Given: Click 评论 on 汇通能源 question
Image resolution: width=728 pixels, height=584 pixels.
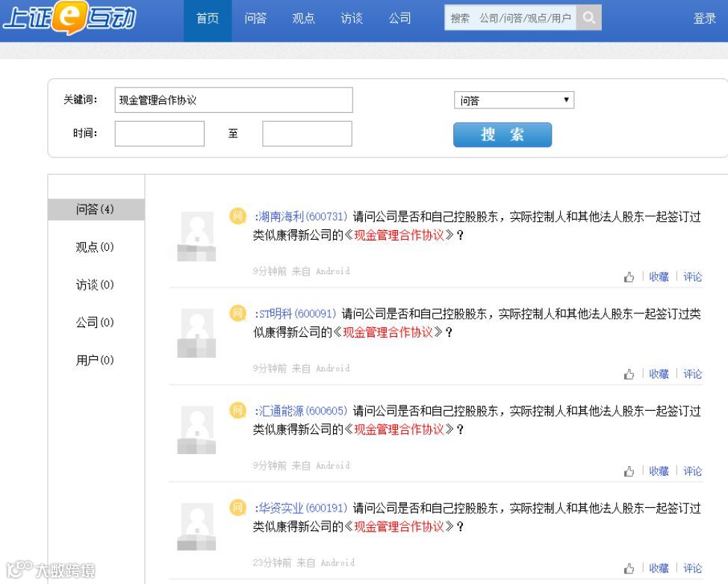Looking at the screenshot, I should pyautogui.click(x=692, y=471).
